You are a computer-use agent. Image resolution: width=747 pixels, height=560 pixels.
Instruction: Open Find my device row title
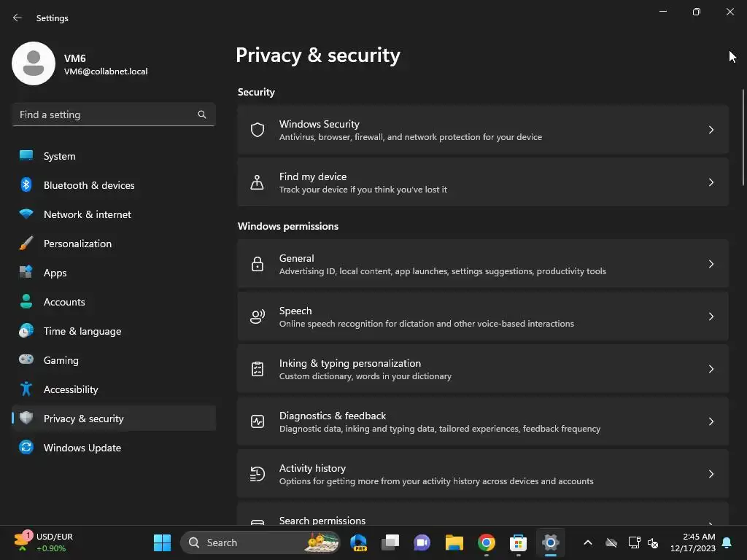point(312,176)
